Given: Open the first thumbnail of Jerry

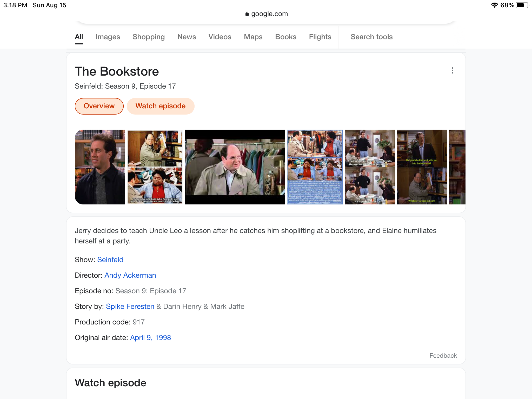Looking at the screenshot, I should (100, 167).
